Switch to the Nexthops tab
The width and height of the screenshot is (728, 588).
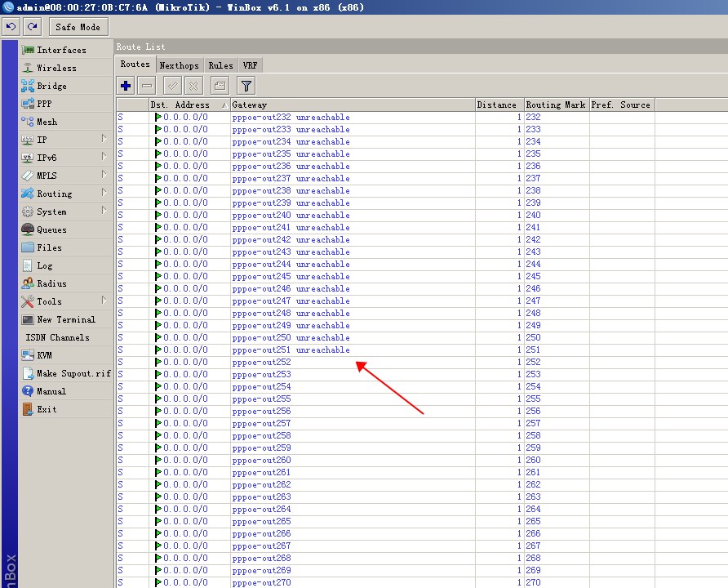click(179, 65)
